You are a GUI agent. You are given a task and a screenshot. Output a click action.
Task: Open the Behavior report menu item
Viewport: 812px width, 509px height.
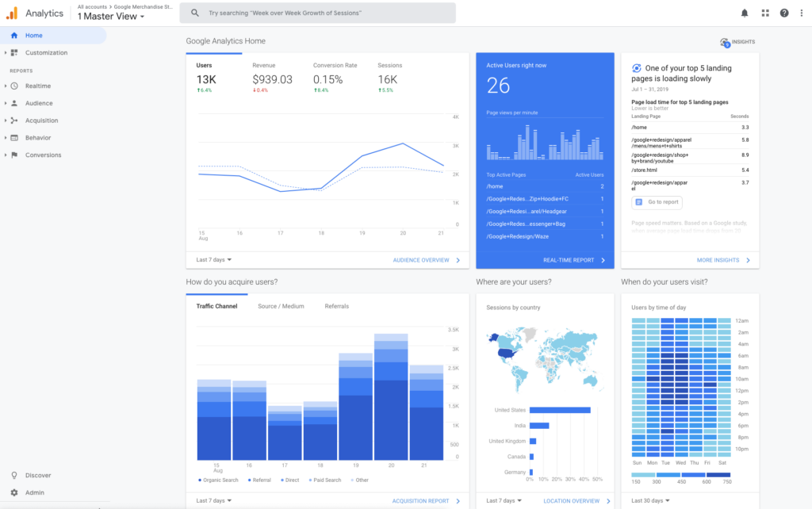coord(36,137)
